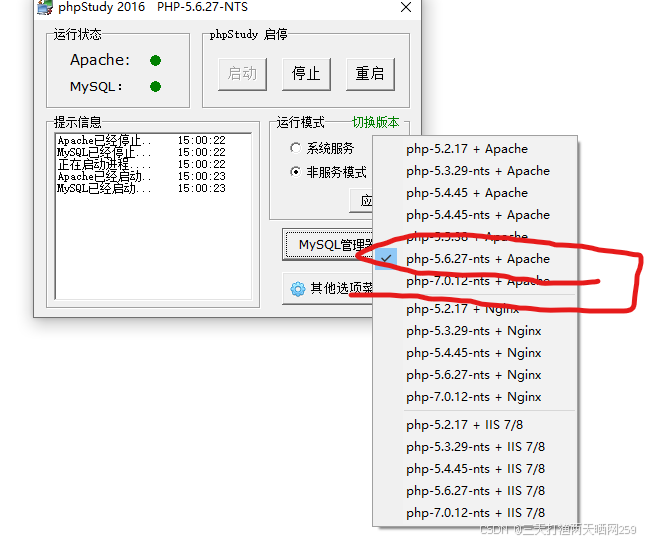Click the 停止 button
This screenshot has height=541, width=645.
pyautogui.click(x=306, y=74)
